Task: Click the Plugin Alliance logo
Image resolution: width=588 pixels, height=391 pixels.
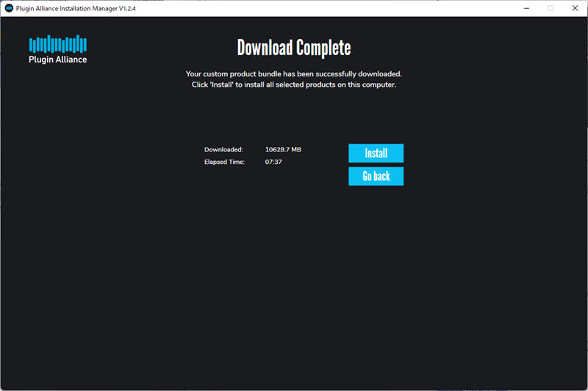Action: [58, 49]
